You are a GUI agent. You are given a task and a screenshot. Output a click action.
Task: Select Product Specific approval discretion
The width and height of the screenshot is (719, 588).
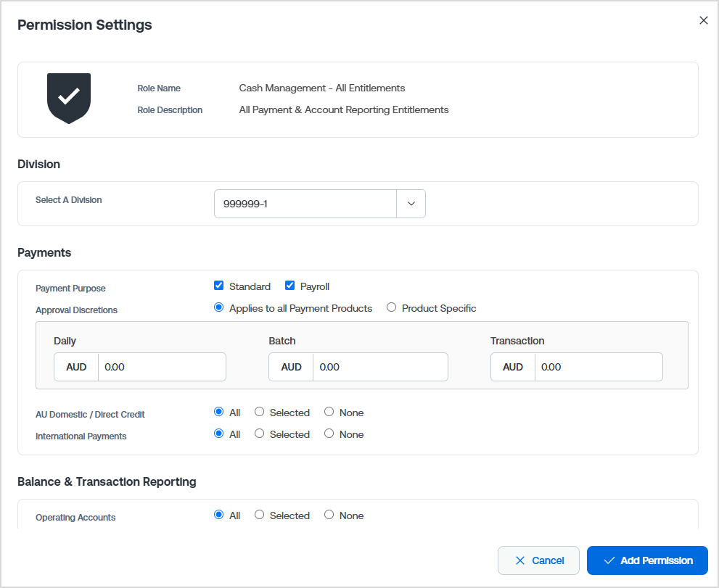pyautogui.click(x=391, y=307)
